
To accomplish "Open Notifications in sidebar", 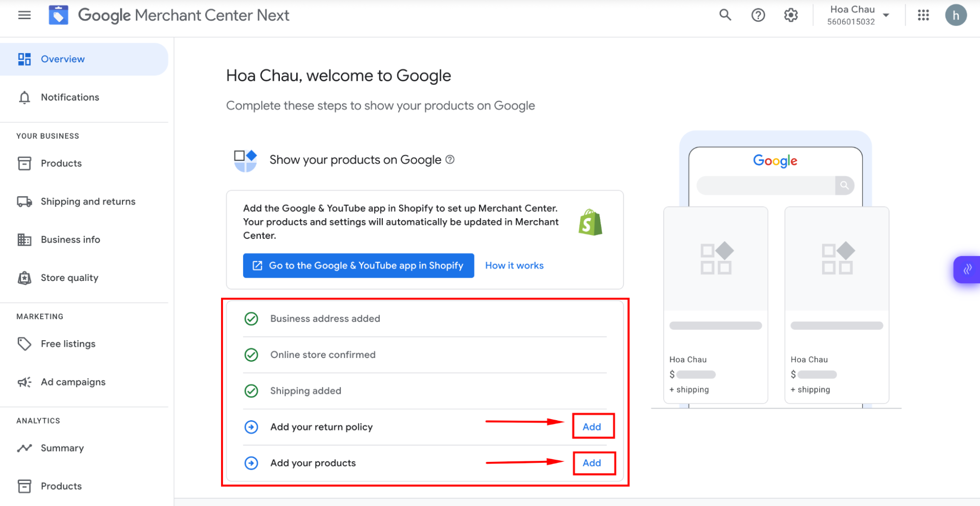I will [x=84, y=97].
